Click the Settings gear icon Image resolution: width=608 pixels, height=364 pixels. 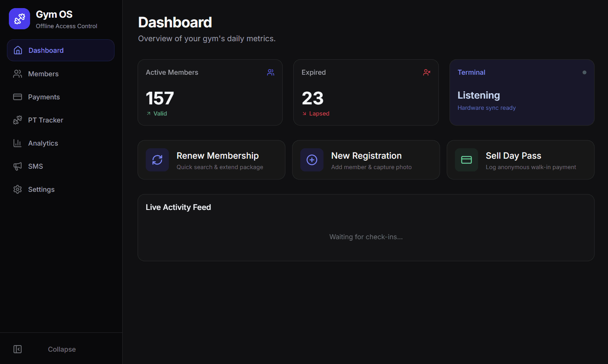click(17, 190)
